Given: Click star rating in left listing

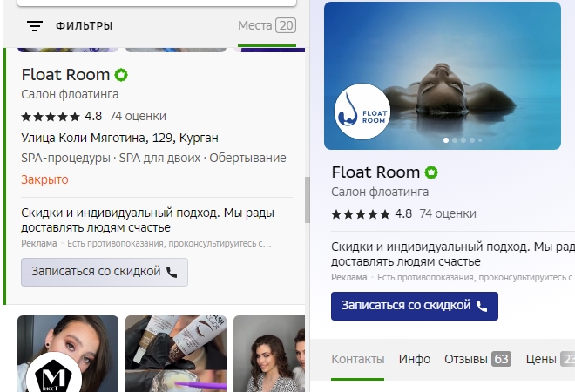Looking at the screenshot, I should pyautogui.click(x=51, y=117).
